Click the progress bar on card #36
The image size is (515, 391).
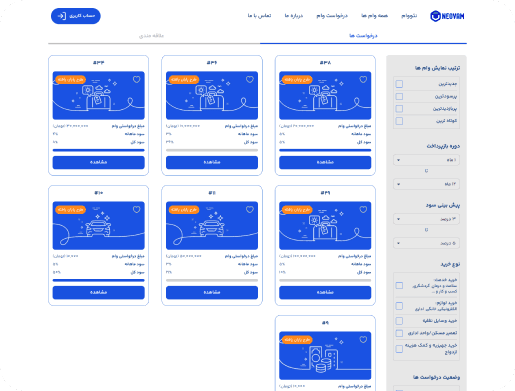coord(212,150)
